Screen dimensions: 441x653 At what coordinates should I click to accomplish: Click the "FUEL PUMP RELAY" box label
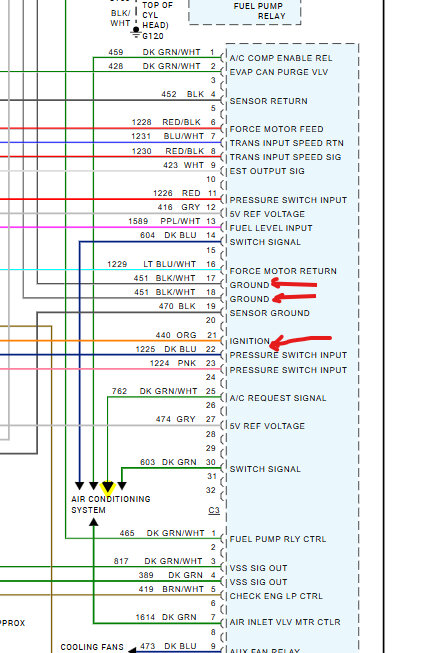pos(259,11)
